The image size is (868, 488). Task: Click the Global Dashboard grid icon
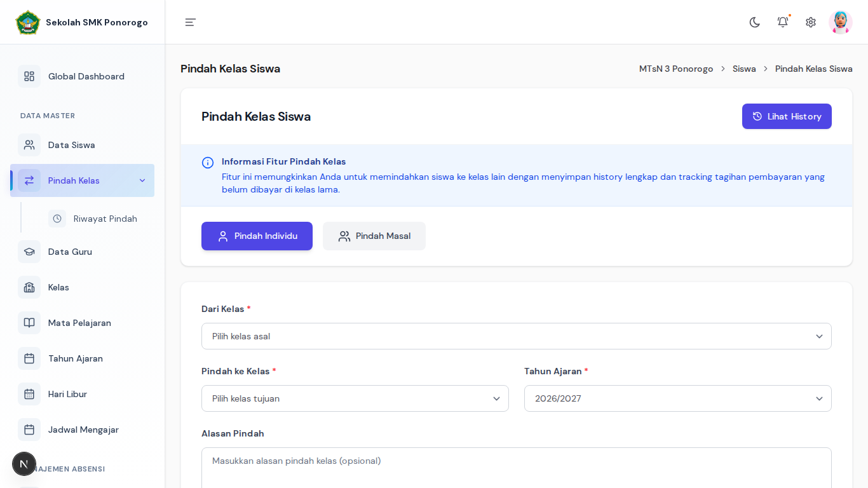[29, 76]
